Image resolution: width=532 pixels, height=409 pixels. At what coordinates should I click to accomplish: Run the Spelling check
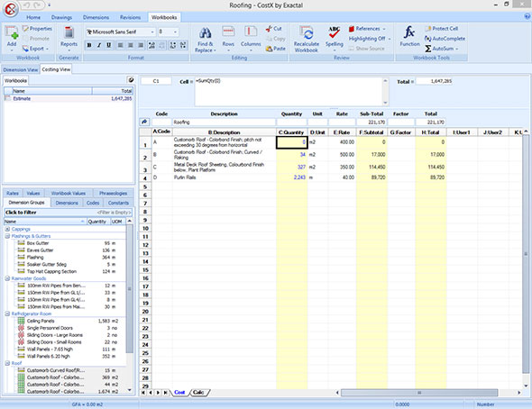[x=335, y=39]
